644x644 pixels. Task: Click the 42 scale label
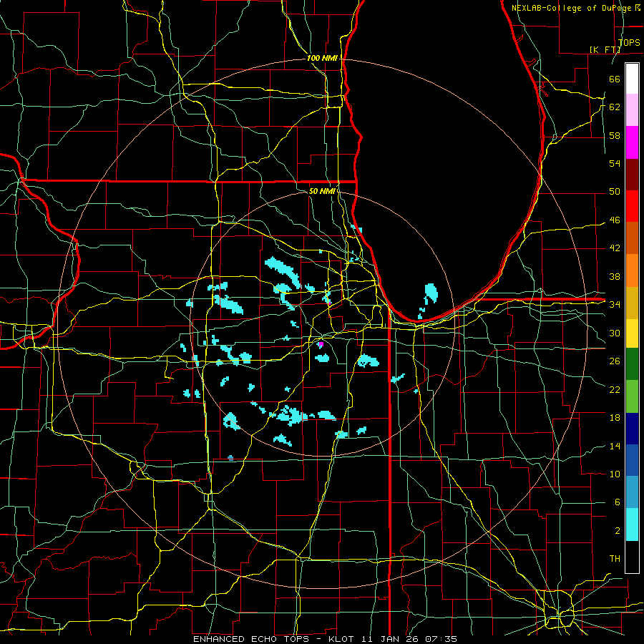615,248
